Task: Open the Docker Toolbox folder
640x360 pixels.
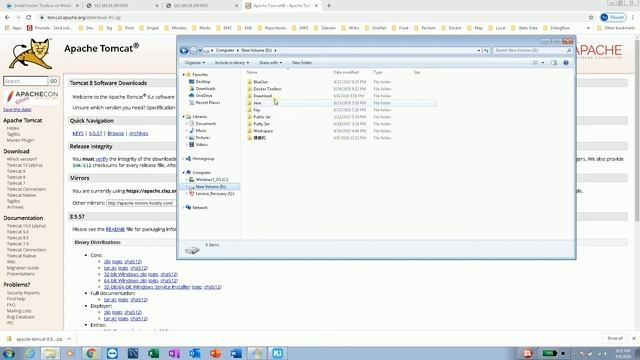Action: pos(267,89)
